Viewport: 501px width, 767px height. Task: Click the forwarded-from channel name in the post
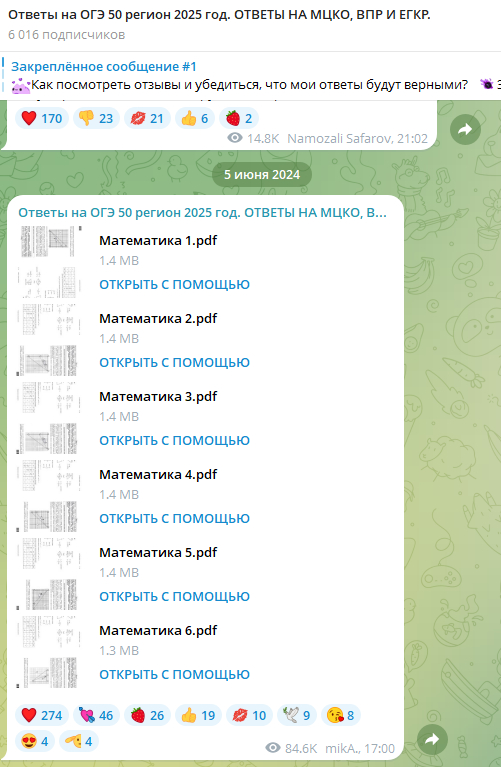tap(202, 212)
